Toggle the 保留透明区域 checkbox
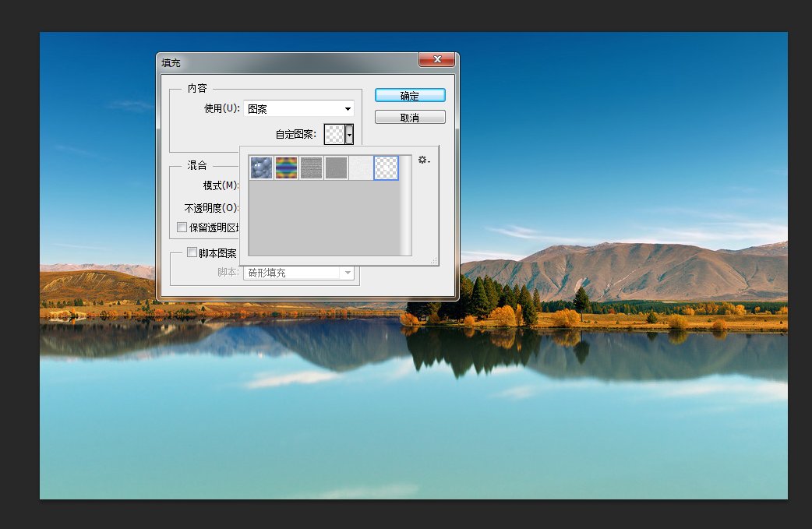 (x=182, y=227)
